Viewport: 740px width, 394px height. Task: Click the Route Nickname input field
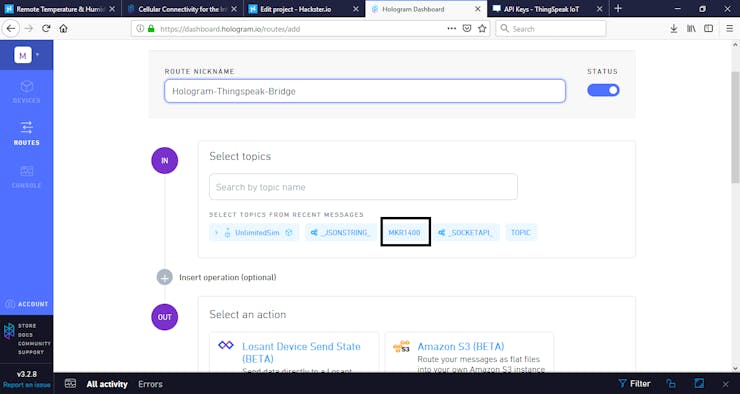click(x=365, y=91)
